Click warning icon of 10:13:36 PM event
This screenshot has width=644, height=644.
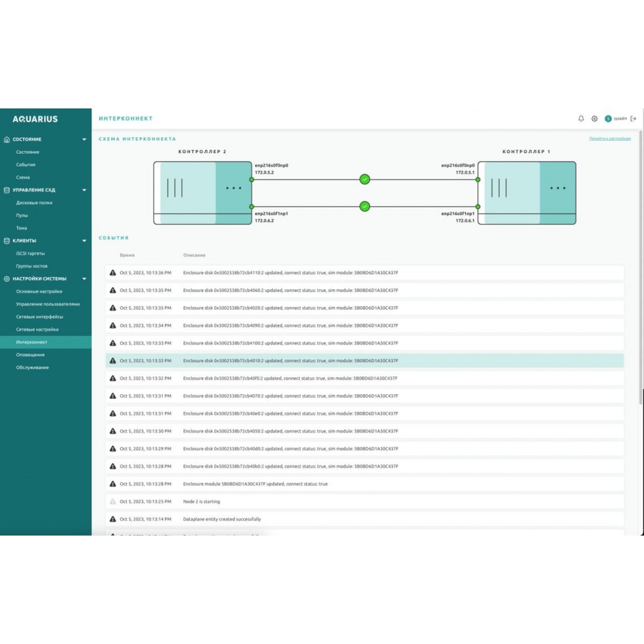pyautogui.click(x=113, y=272)
